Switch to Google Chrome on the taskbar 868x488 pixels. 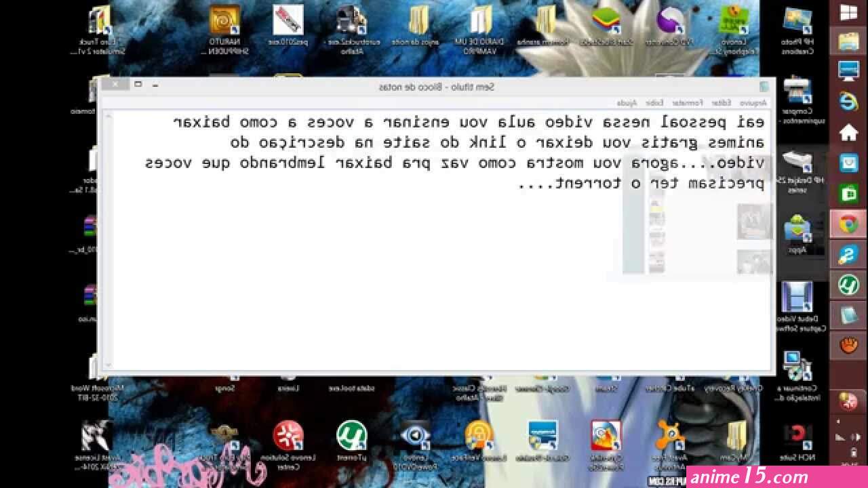click(x=848, y=224)
